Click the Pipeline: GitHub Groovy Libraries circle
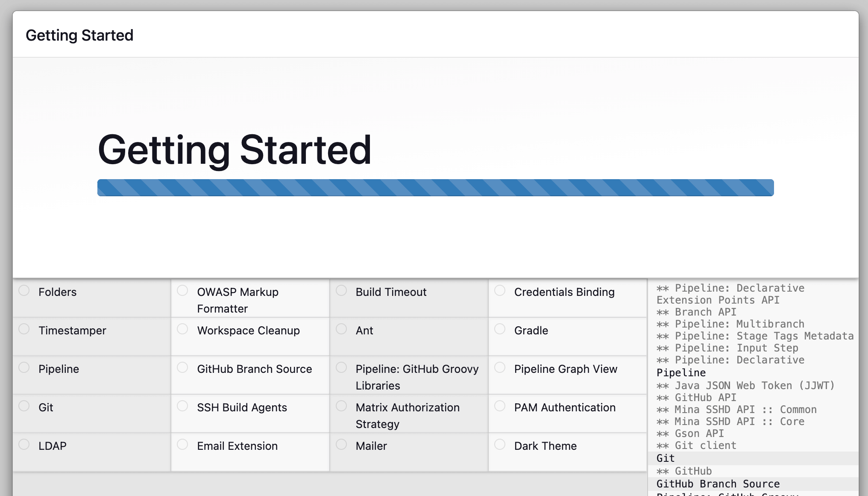The height and width of the screenshot is (496, 868). (341, 368)
